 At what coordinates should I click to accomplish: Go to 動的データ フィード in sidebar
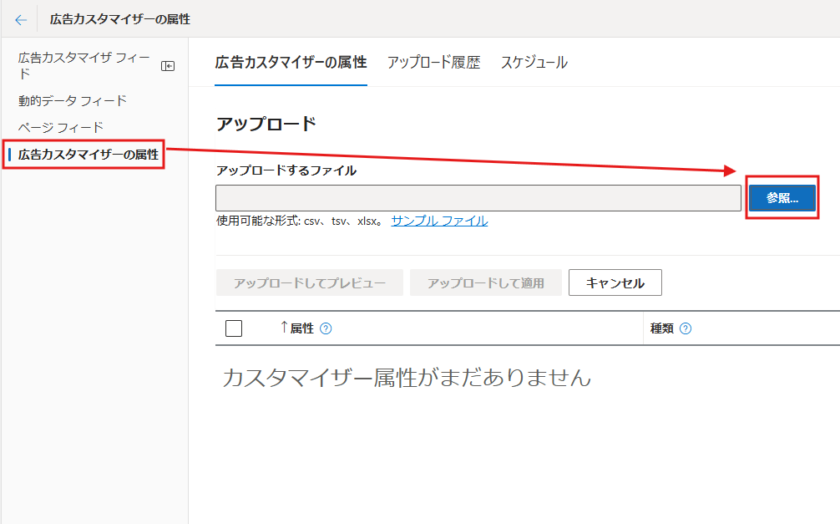pos(72,100)
